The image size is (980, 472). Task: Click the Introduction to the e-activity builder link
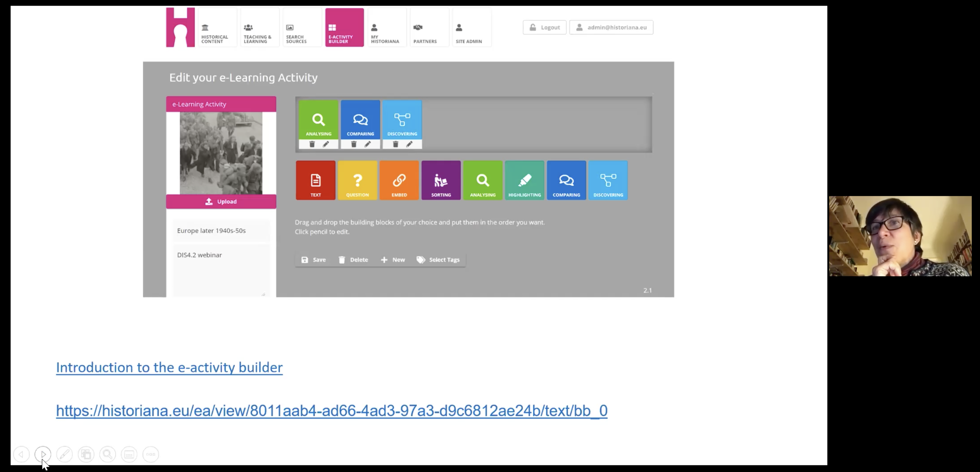point(169,368)
